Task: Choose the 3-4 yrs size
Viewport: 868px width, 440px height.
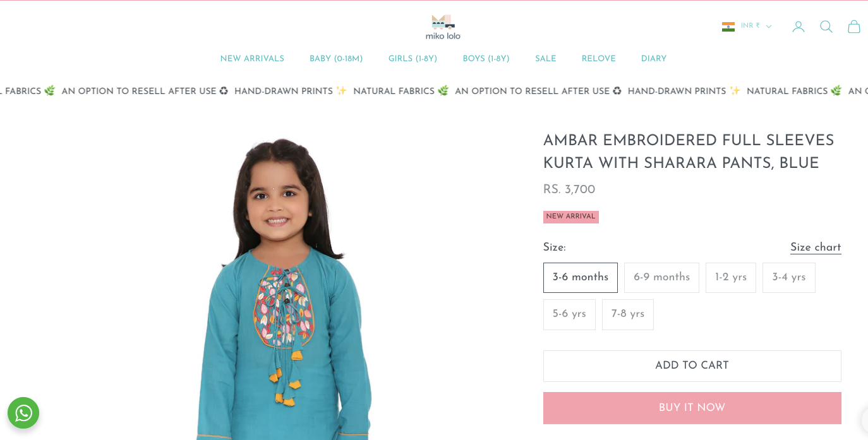Action: tap(789, 278)
